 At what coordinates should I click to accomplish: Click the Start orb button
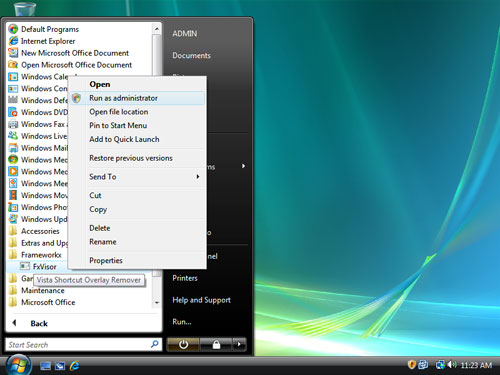click(18, 365)
